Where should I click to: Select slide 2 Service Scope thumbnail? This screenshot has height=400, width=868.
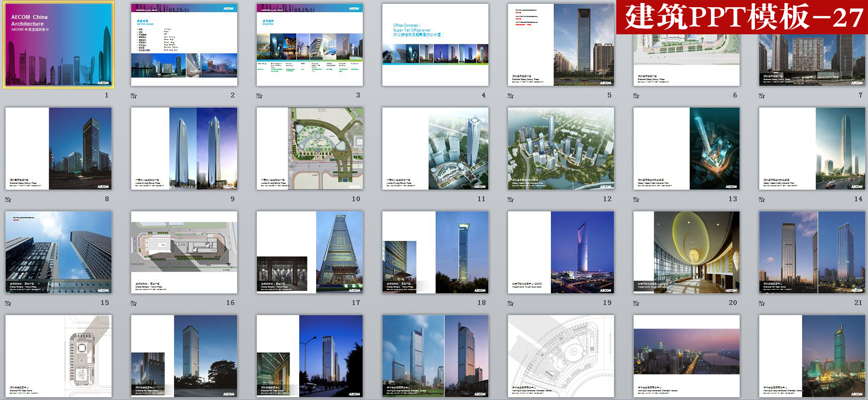[x=184, y=45]
